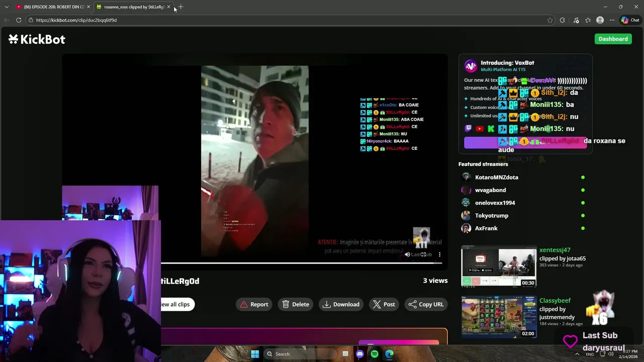Click AxFrank's avatar icon
This screenshot has height=362, width=644.
[x=466, y=228]
